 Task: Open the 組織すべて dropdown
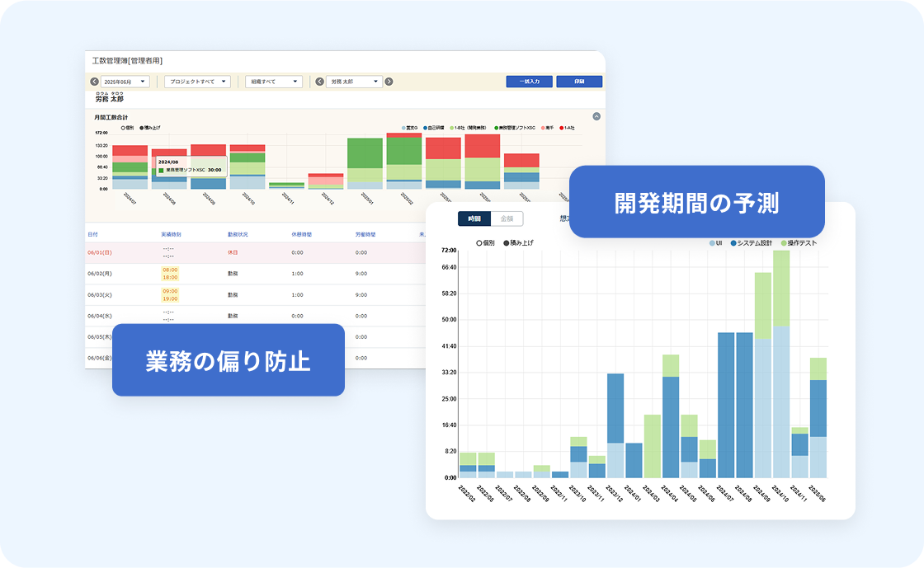(273, 82)
